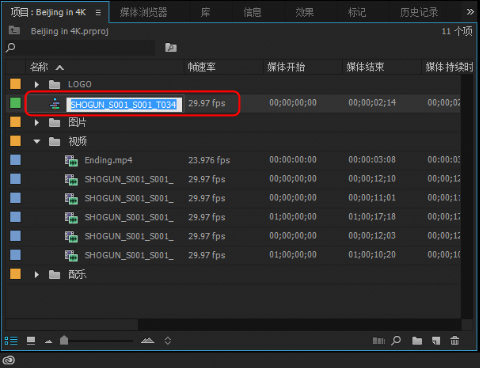
Task: Switch to 库 tab
Action: point(205,13)
